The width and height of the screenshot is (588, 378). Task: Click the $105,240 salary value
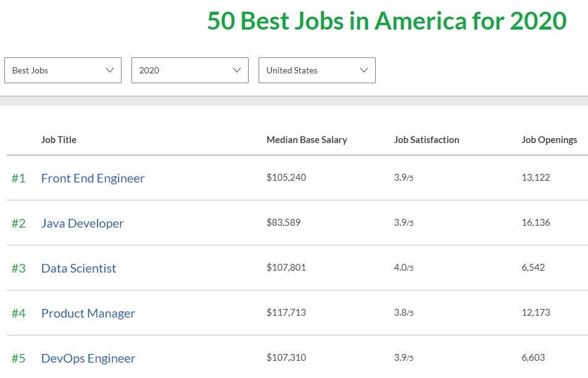pos(286,178)
